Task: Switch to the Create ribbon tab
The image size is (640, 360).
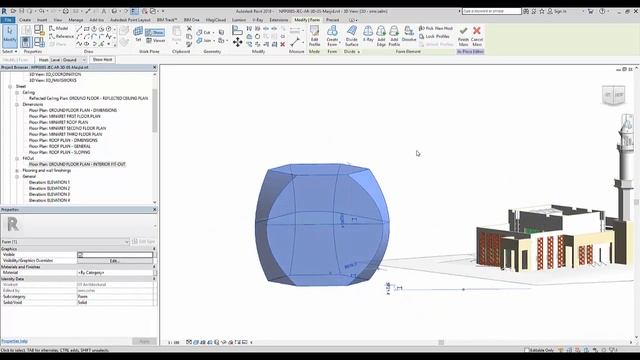Action: click(25, 20)
